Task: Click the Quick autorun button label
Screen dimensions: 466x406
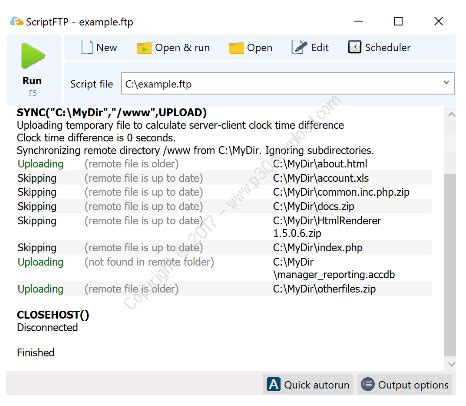Action: tap(317, 385)
